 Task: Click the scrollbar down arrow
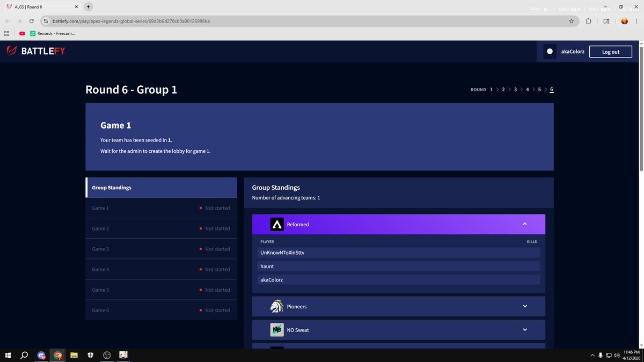641,345
